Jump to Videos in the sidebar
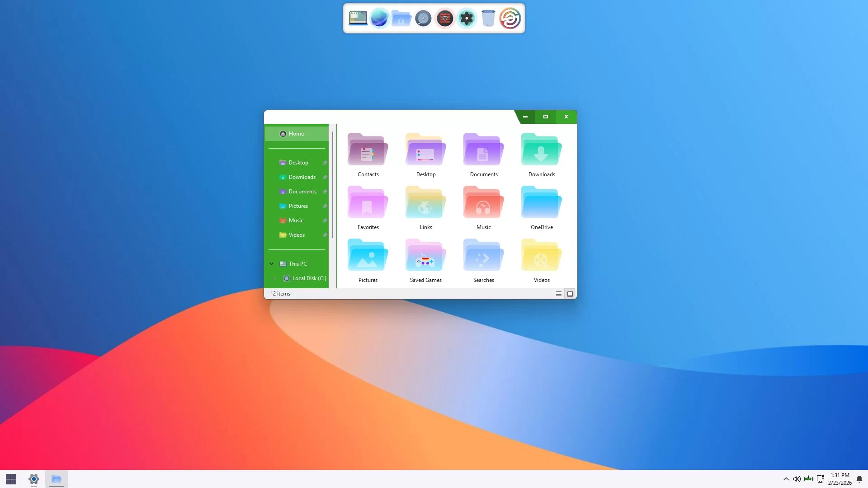 (x=297, y=235)
